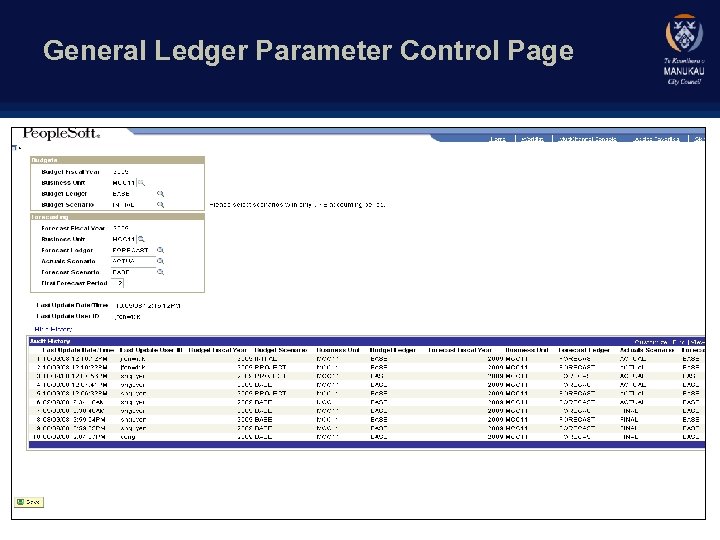Sort by Forecast Ledger column header
The height and width of the screenshot is (540, 720).
pyautogui.click(x=584, y=350)
